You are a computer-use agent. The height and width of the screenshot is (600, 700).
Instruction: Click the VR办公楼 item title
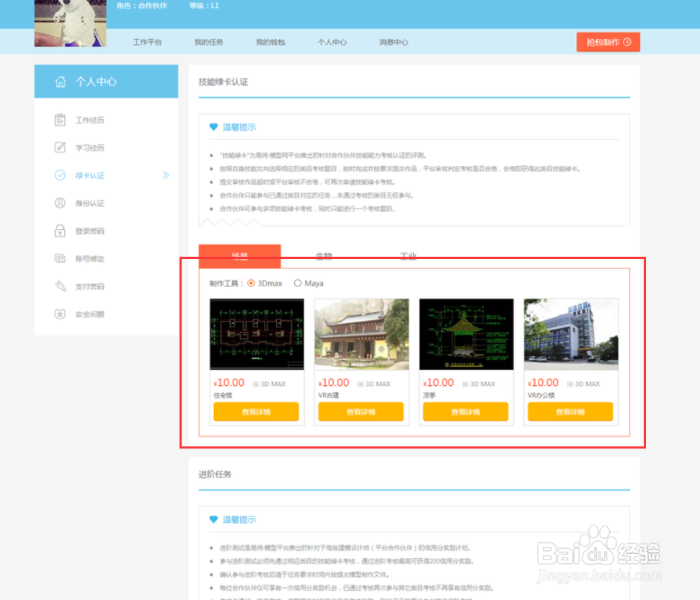[541, 395]
